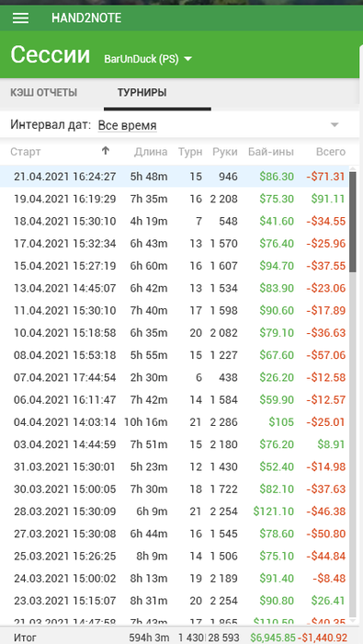This screenshot has height=644, width=363.
Task: Sort by the Руки column header
Action: pyautogui.click(x=225, y=152)
